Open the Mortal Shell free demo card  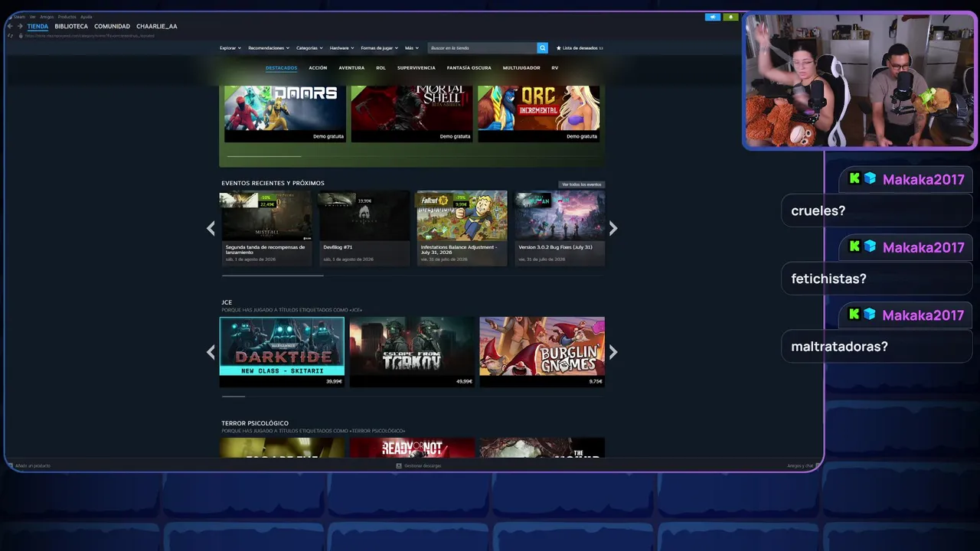coord(412,114)
